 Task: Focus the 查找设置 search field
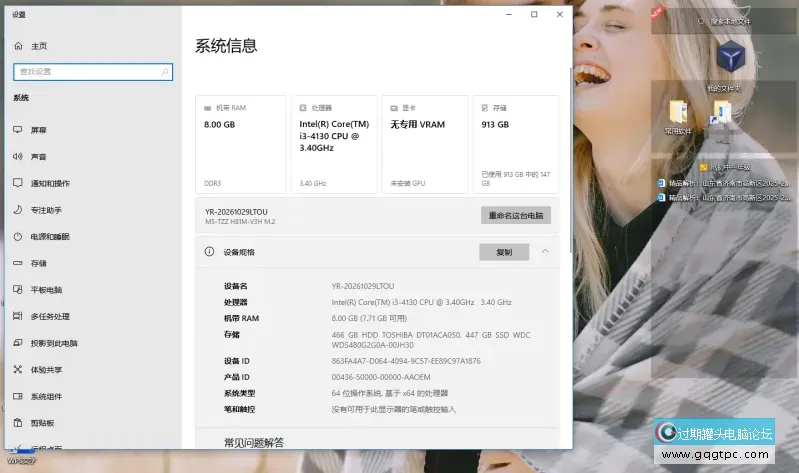(x=93, y=72)
